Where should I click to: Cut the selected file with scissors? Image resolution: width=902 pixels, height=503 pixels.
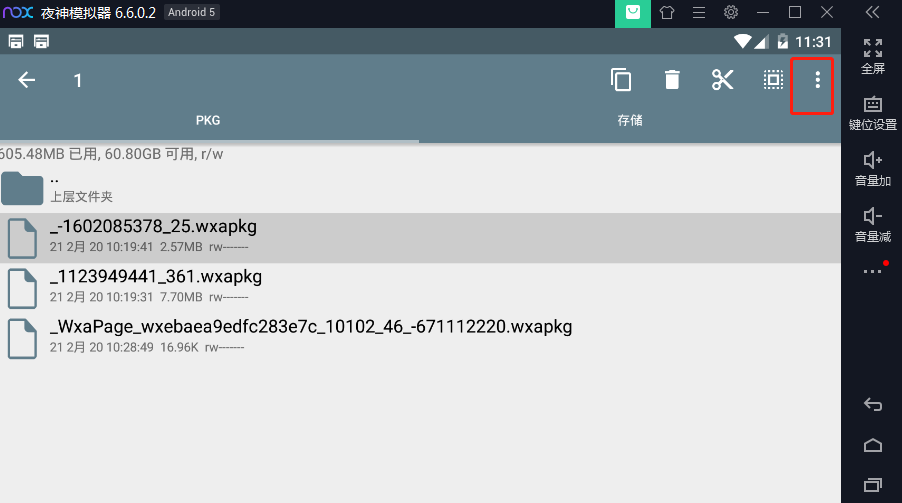723,79
